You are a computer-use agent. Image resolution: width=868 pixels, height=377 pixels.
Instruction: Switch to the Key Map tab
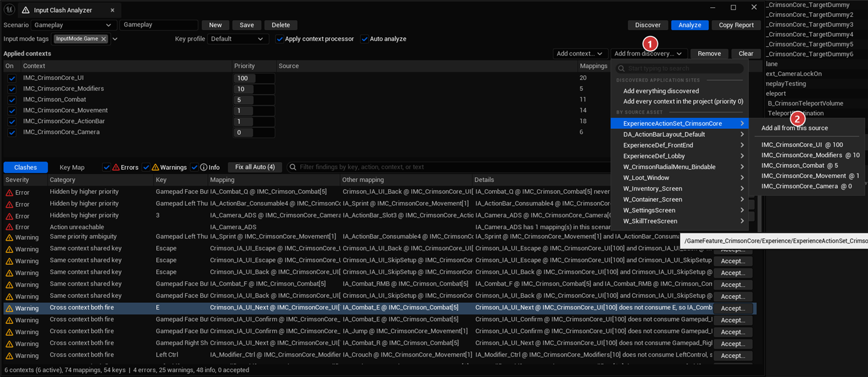point(72,167)
